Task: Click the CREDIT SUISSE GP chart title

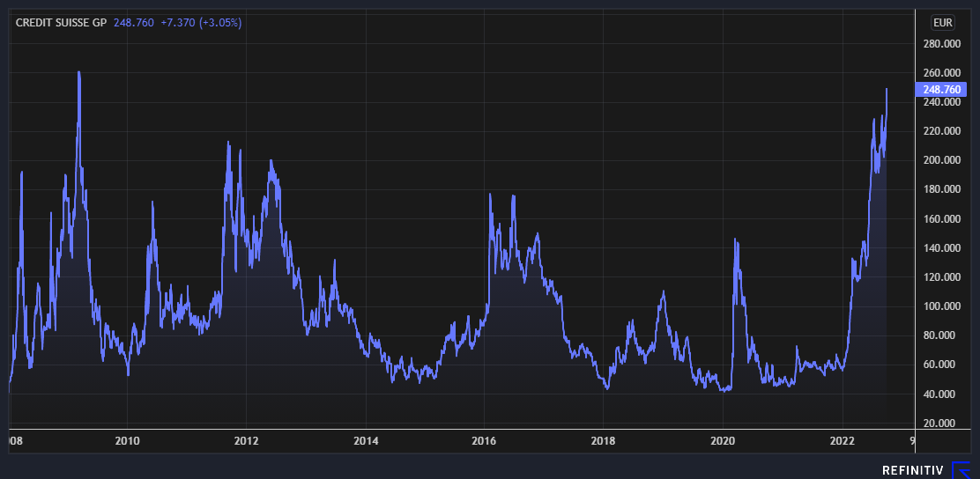Action: click(x=62, y=23)
